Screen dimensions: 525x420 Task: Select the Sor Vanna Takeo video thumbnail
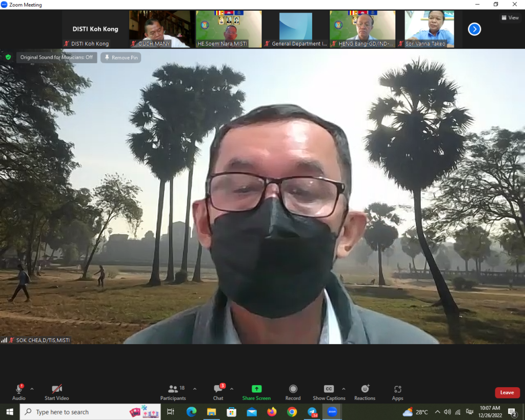429,29
